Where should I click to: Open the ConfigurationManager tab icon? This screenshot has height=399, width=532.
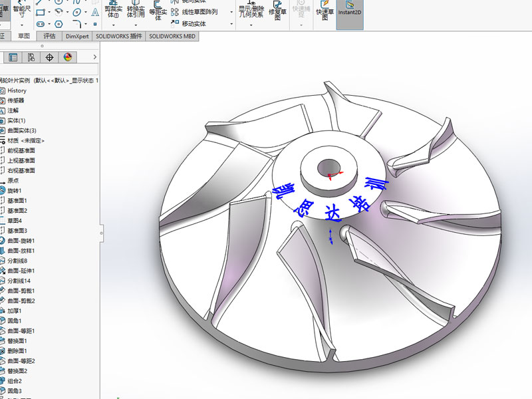coord(31,57)
